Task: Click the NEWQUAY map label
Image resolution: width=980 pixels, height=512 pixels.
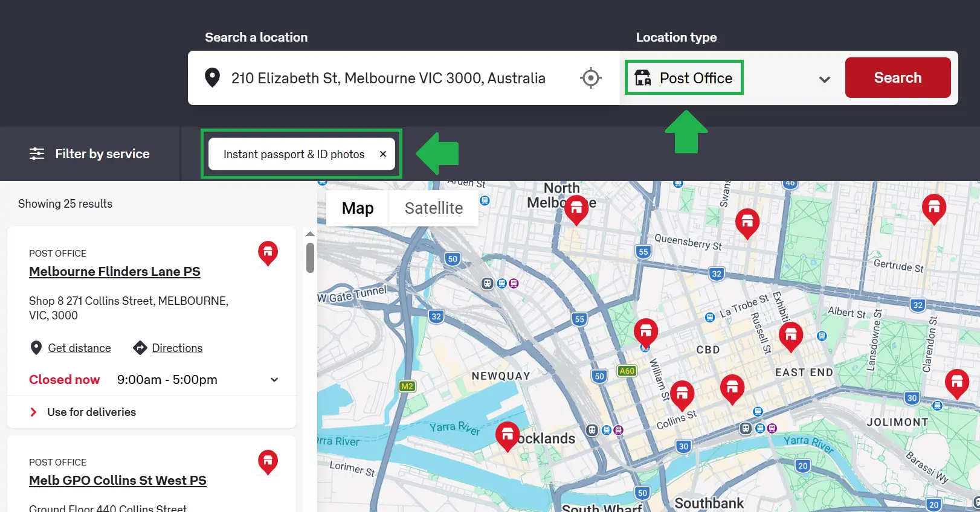Action: point(501,376)
